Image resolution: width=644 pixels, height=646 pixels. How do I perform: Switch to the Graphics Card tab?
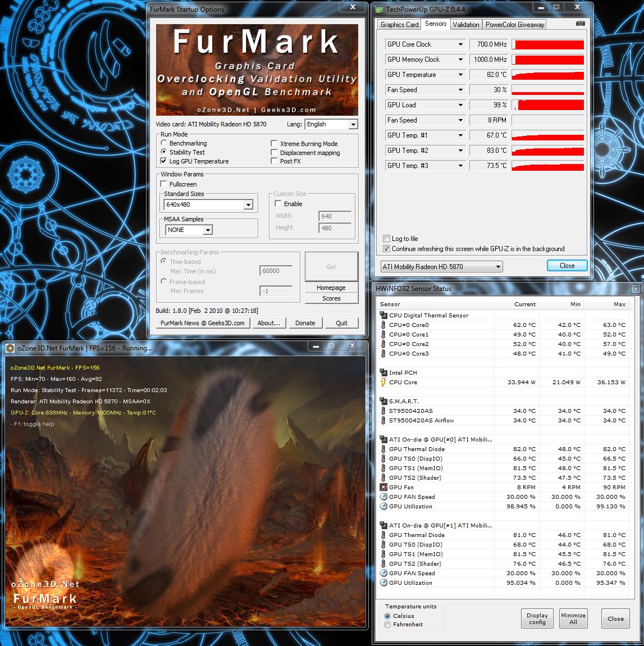[399, 25]
